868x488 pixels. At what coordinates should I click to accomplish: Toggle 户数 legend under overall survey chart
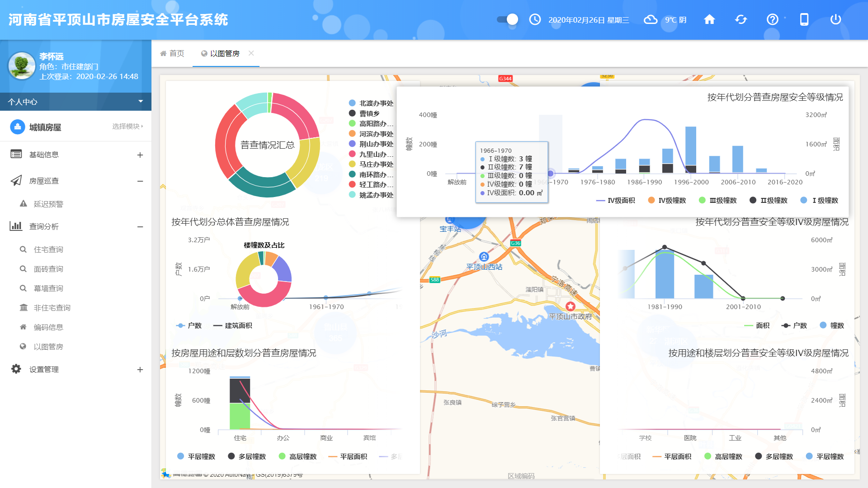(x=189, y=325)
